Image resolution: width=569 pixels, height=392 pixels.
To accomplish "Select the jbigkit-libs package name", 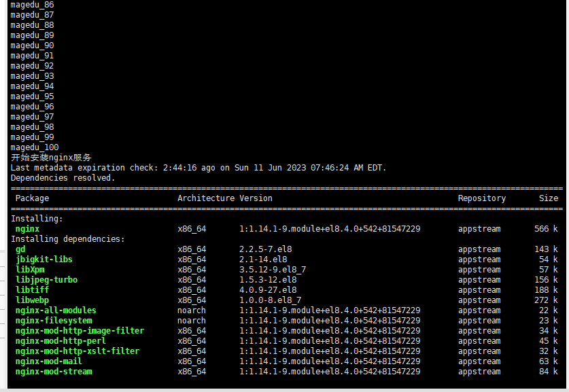I will [x=44, y=260].
